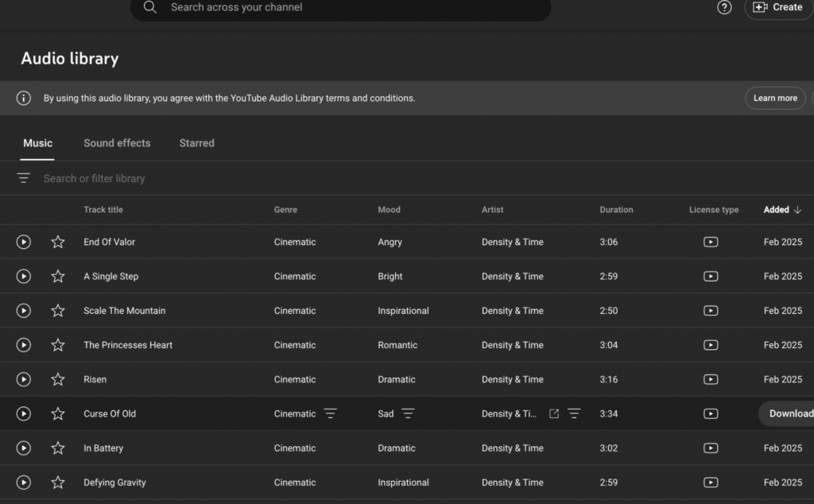Play the In Battery track
The width and height of the screenshot is (814, 504).
(x=23, y=448)
